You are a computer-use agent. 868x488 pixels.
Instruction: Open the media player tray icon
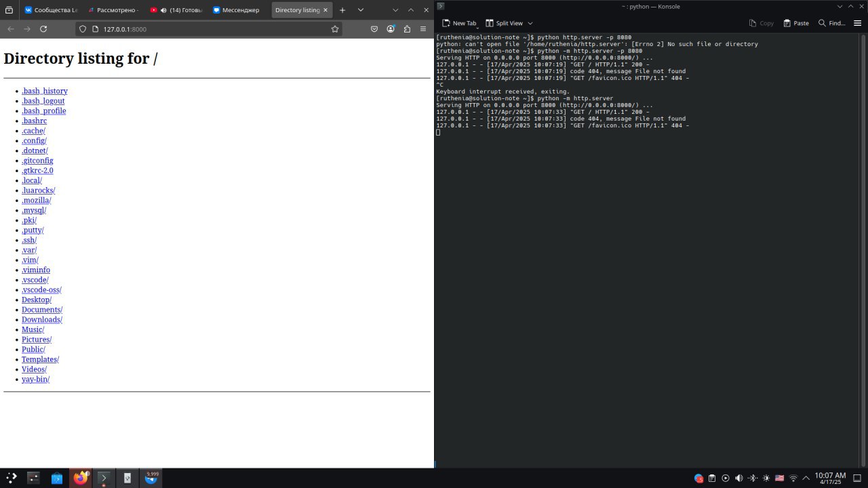[x=726, y=479]
